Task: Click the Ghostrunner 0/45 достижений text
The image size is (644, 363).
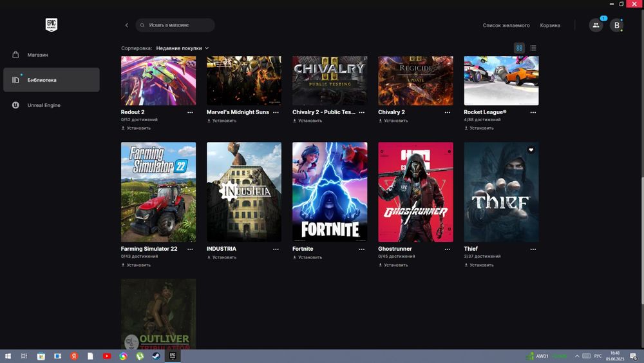Action: (396, 257)
